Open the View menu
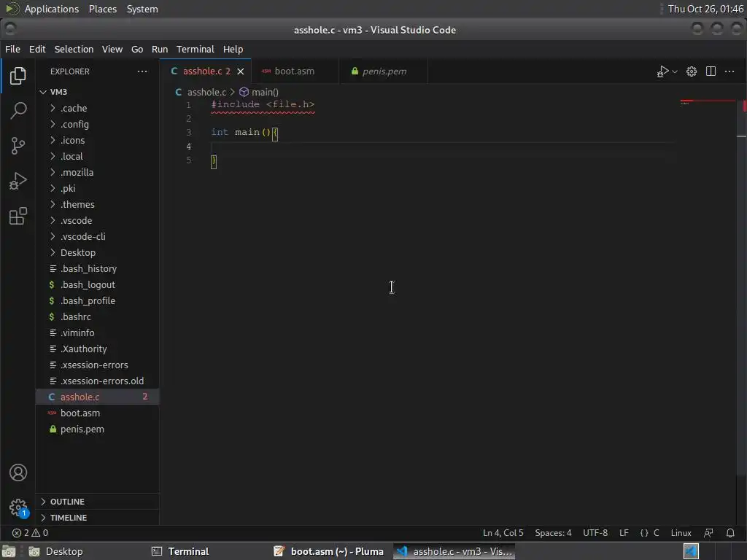The height and width of the screenshot is (560, 747). [112, 49]
